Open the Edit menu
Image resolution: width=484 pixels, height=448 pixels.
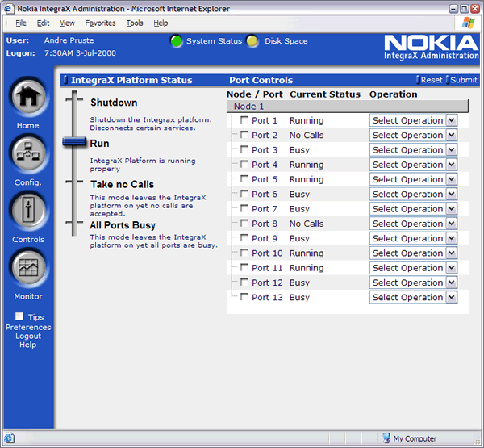[x=44, y=23]
